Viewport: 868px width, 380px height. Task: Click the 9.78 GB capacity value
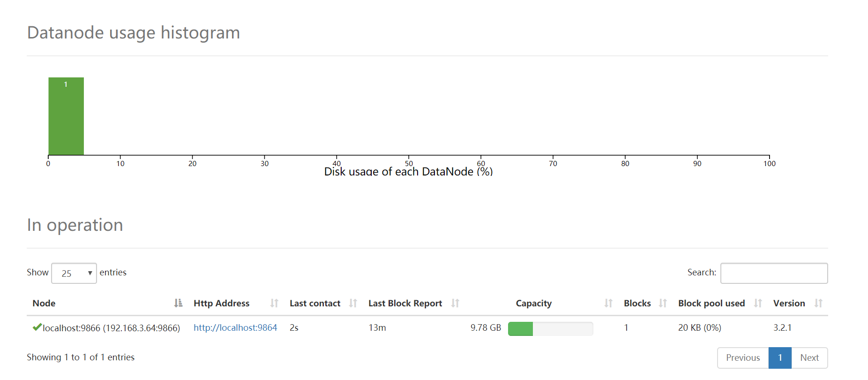click(486, 327)
